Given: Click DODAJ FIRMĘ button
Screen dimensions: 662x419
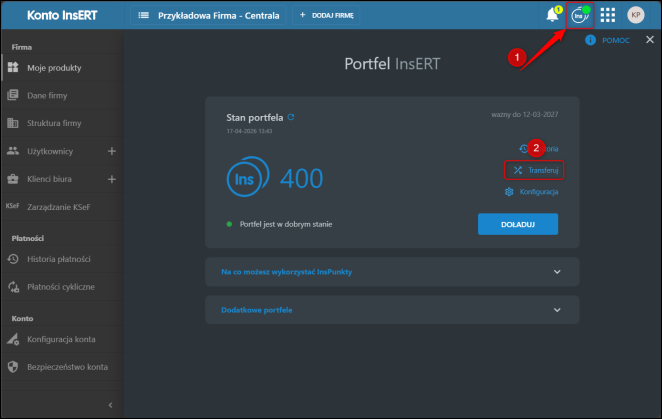Looking at the screenshot, I should click(326, 15).
